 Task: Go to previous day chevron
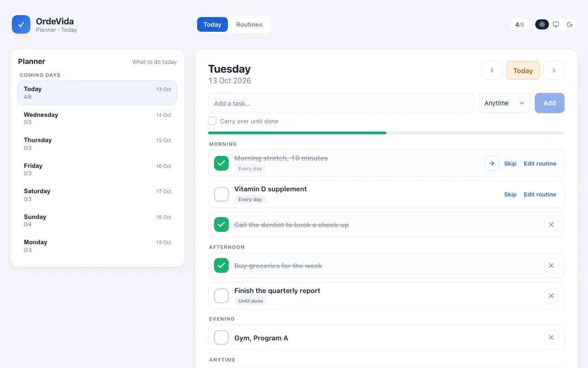[492, 70]
